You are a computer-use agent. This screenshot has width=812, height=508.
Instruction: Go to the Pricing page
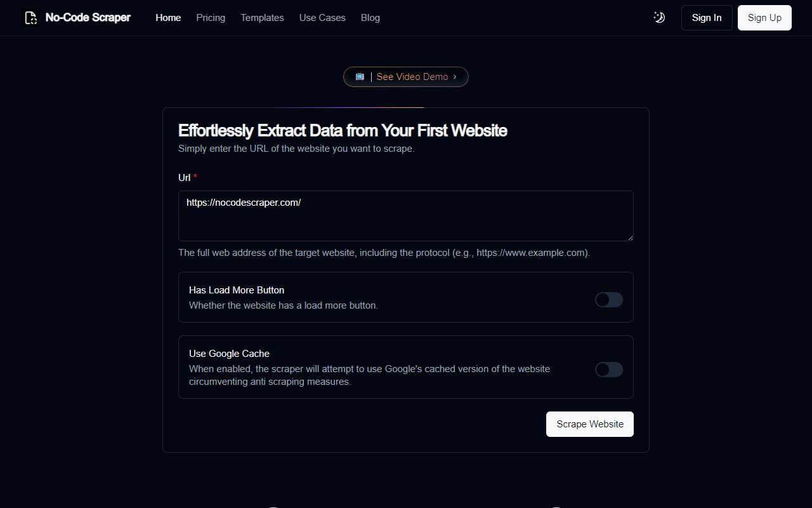210,17
